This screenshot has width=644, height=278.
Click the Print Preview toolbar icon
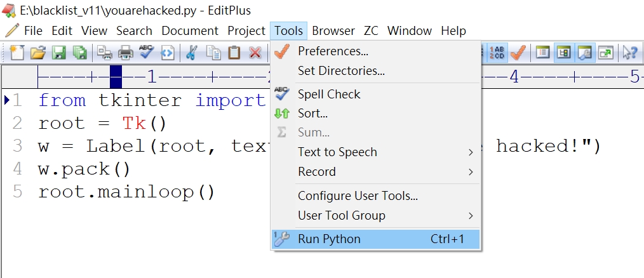click(105, 53)
